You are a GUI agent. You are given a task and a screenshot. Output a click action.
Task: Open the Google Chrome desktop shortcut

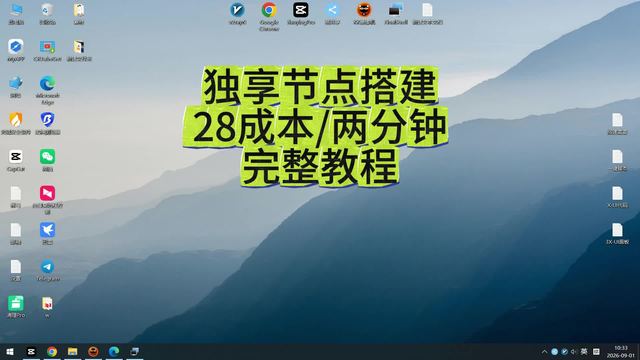[269, 16]
